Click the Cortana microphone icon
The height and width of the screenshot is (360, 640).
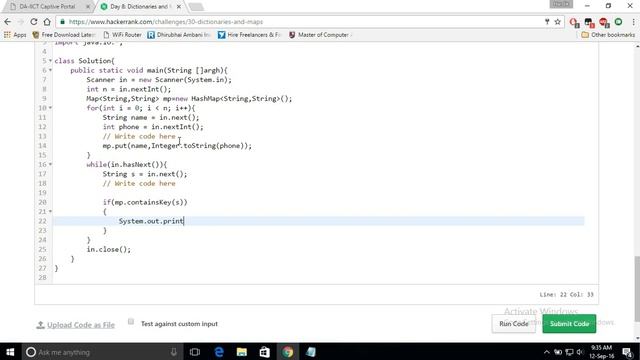pos(173,352)
